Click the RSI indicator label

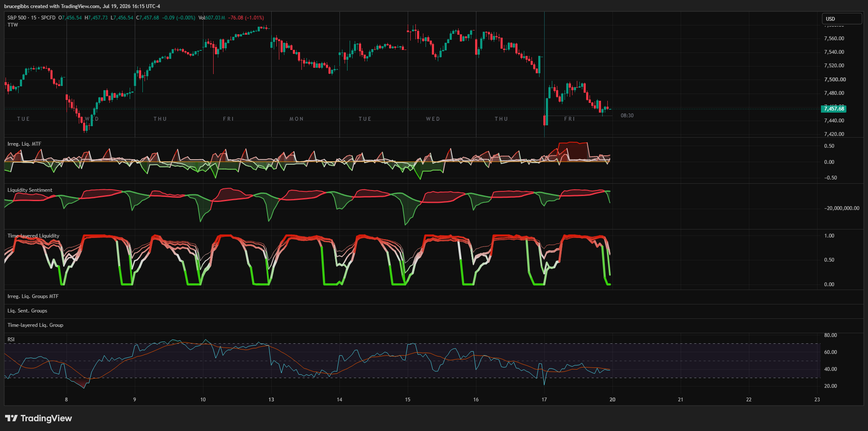11,340
